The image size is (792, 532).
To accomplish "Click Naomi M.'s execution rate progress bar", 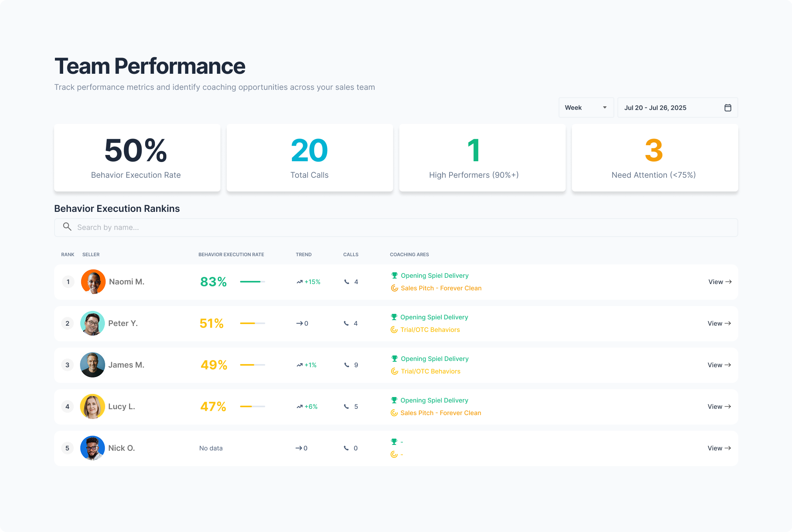I will tap(252, 282).
